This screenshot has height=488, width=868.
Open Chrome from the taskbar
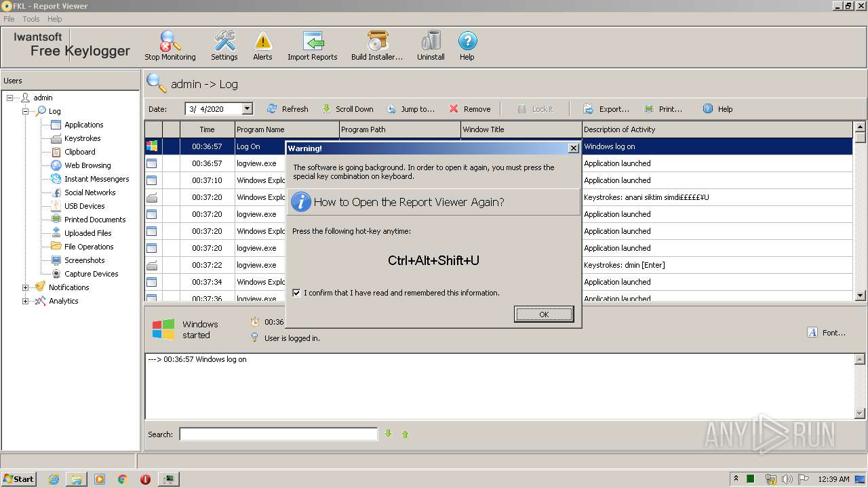[x=123, y=479]
